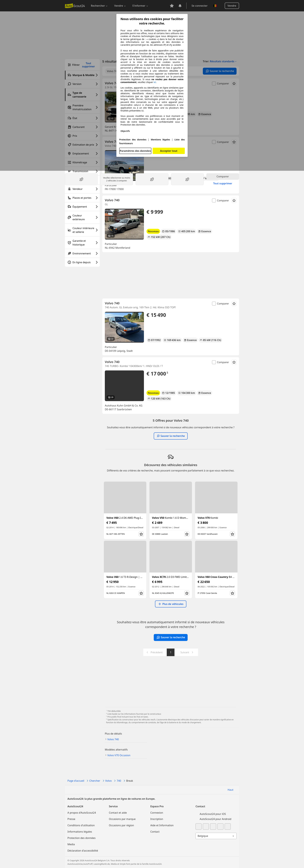Open Paramètres des données in the cookie dialog
The height and width of the screenshot is (868, 304).
pos(135,151)
